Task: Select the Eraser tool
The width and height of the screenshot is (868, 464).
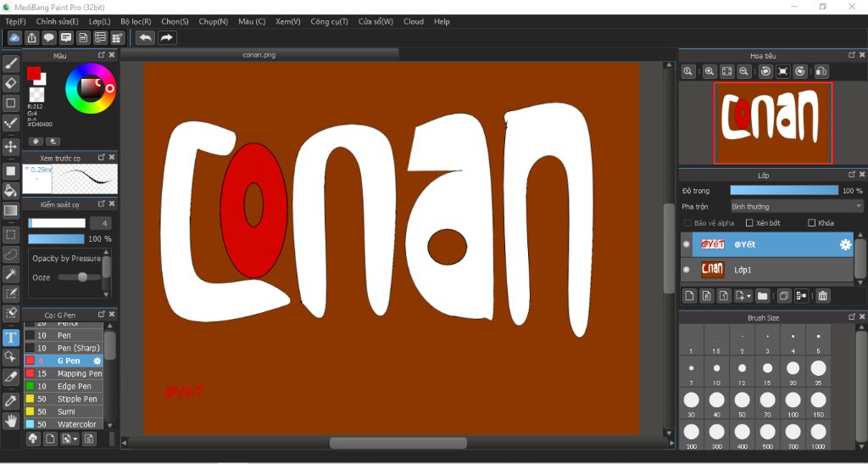Action: (10, 84)
